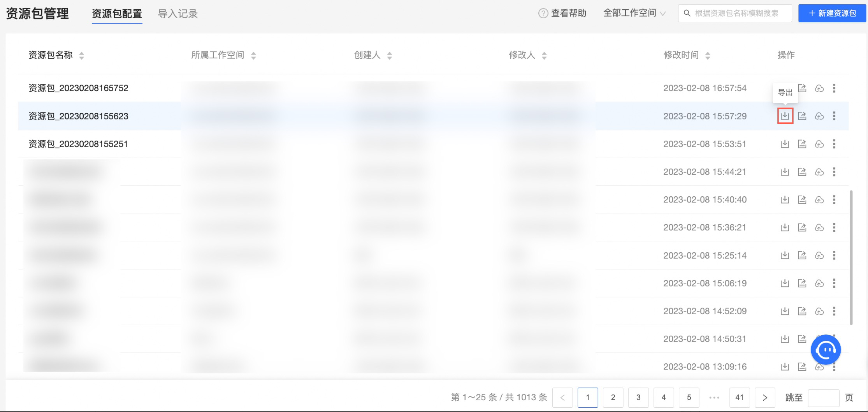The height and width of the screenshot is (412, 868).
Task: Sort by 修改时间 column
Action: (x=708, y=56)
